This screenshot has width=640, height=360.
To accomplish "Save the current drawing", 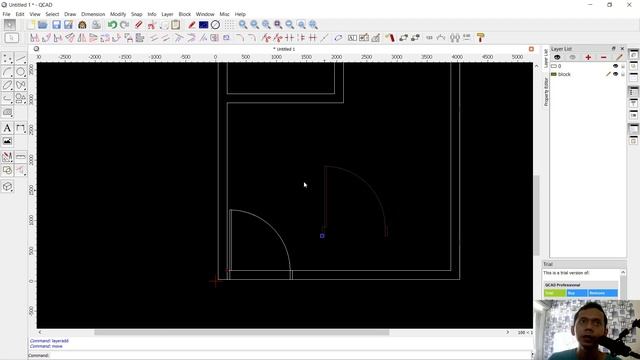I will [x=56, y=25].
